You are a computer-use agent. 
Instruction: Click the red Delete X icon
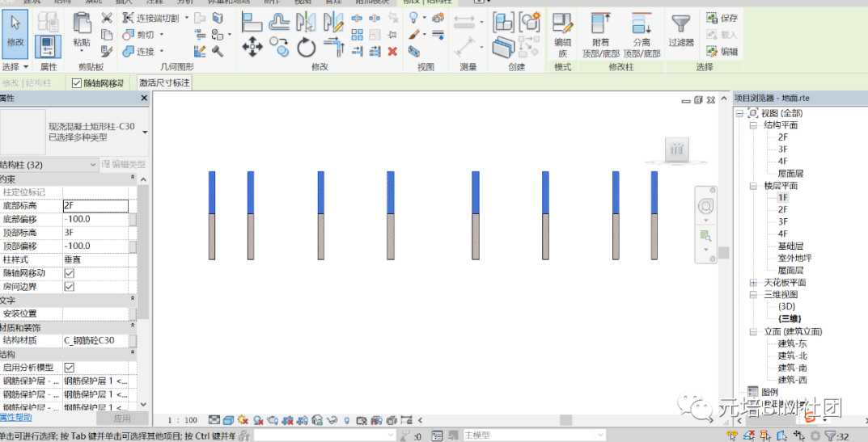[x=392, y=52]
